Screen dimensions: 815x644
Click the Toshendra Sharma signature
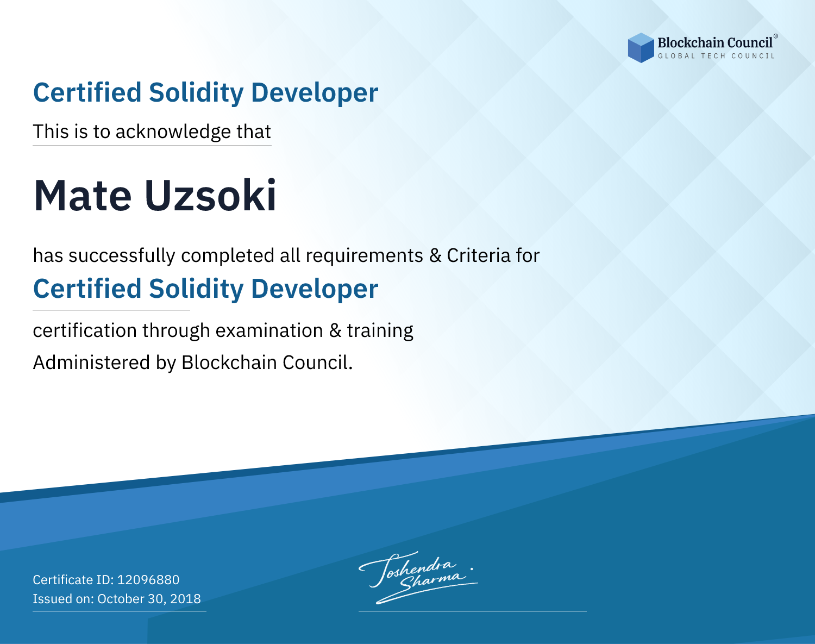[418, 577]
